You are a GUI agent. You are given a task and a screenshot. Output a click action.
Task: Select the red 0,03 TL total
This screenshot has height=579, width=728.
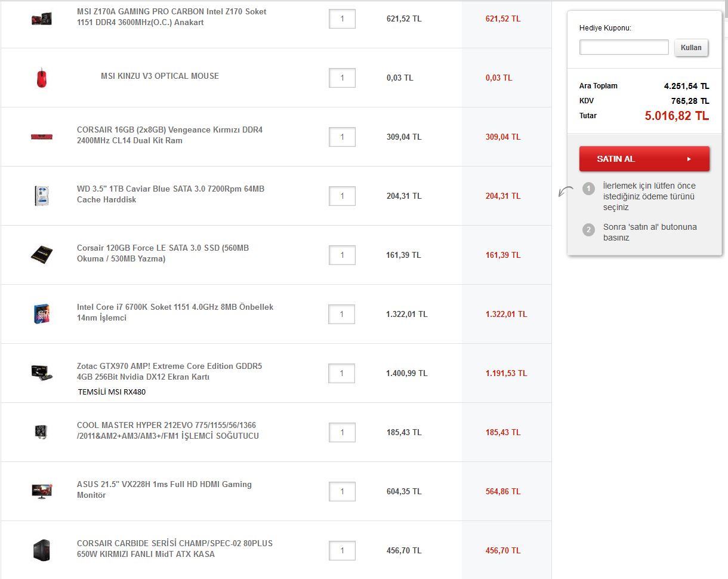pyautogui.click(x=499, y=78)
